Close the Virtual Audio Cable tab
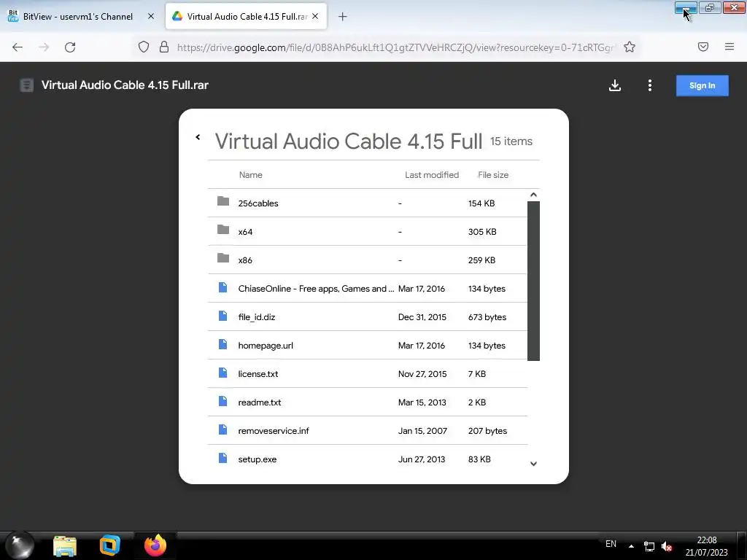The width and height of the screenshot is (747, 560). (x=315, y=16)
